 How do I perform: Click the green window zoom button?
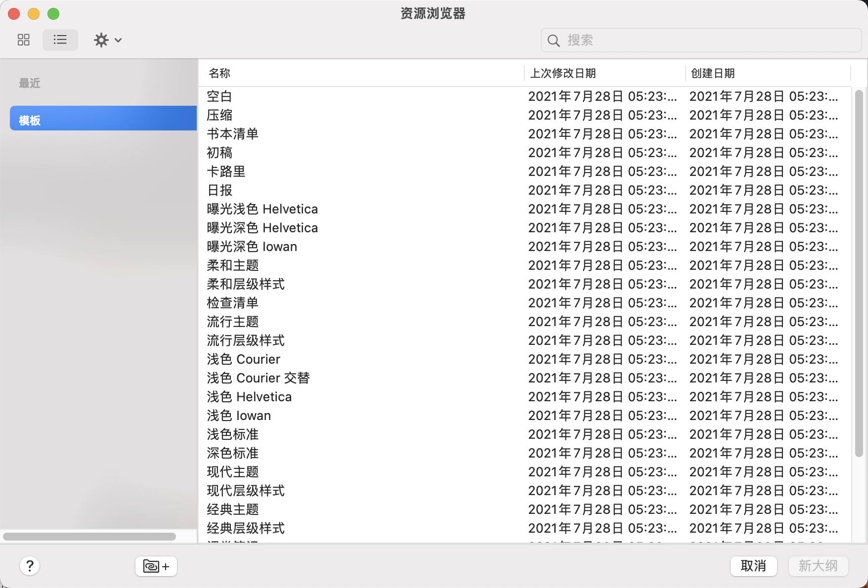click(53, 14)
